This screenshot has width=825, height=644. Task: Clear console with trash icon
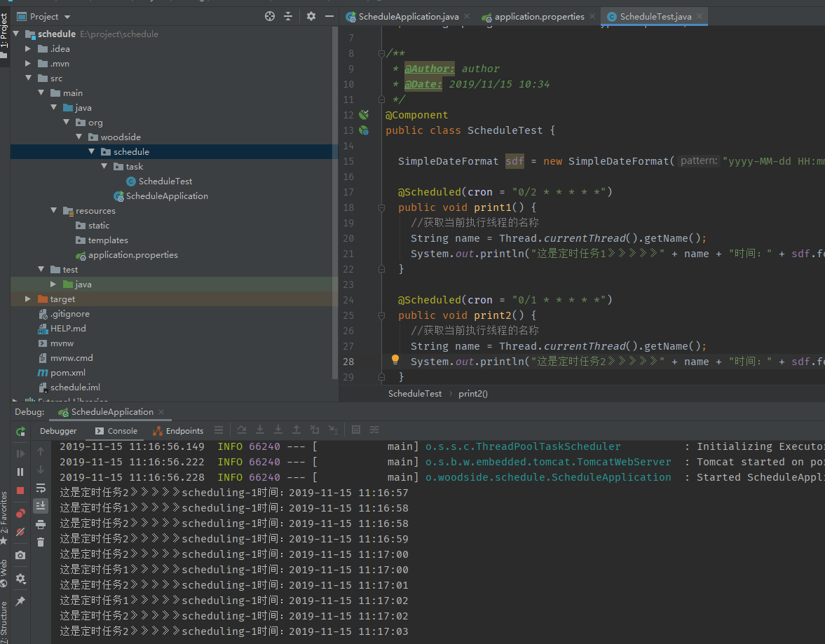coord(41,542)
